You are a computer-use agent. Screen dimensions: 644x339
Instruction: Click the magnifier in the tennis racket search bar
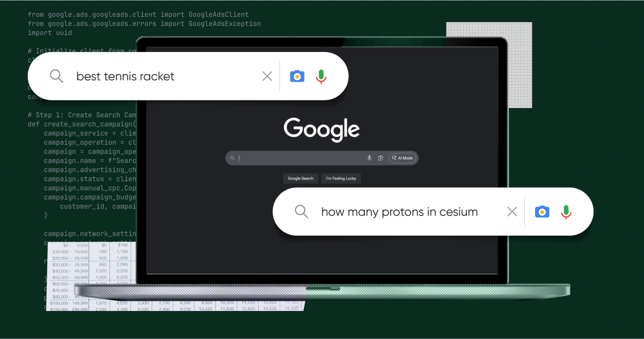coord(56,76)
